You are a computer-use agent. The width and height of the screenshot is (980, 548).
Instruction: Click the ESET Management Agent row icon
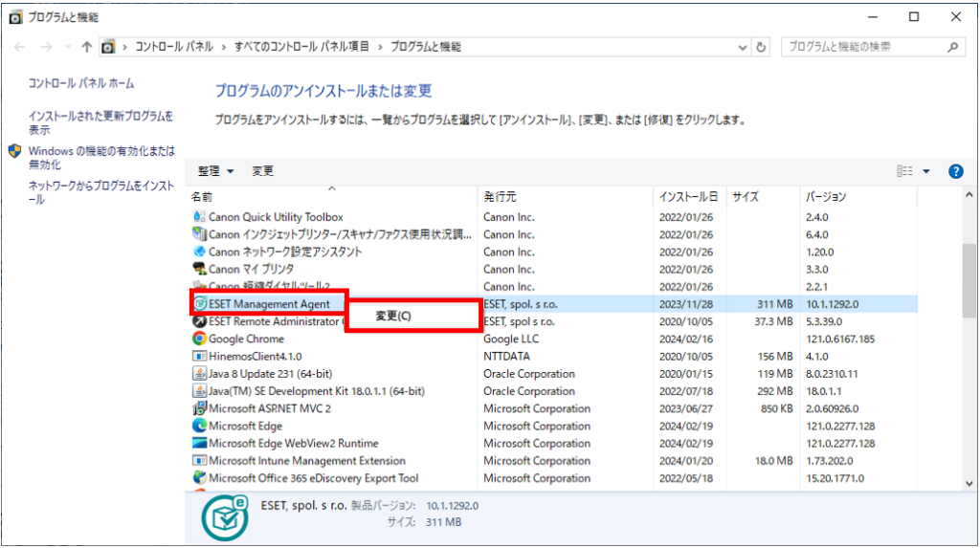tap(200, 304)
